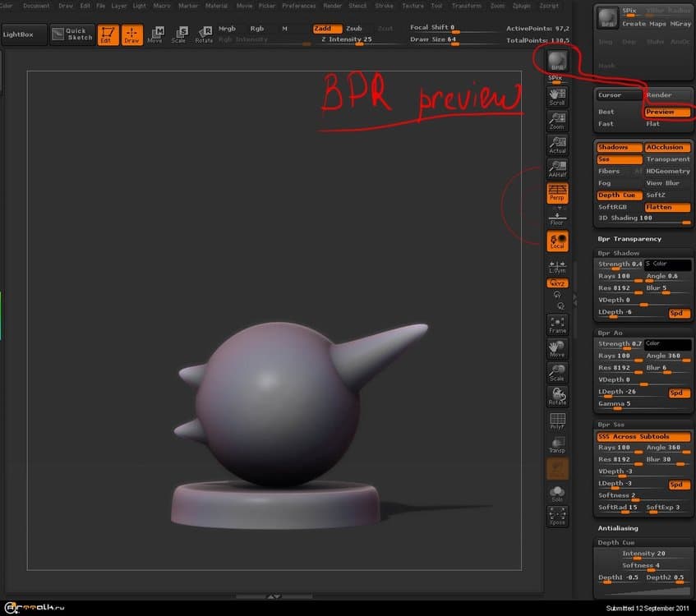
Task: Toggle the Solo mode icon
Action: pyautogui.click(x=557, y=494)
